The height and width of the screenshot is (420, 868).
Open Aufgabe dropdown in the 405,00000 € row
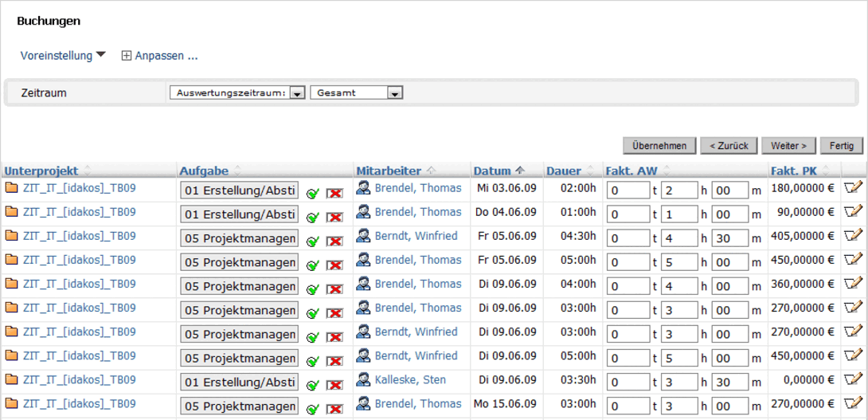pos(239,238)
